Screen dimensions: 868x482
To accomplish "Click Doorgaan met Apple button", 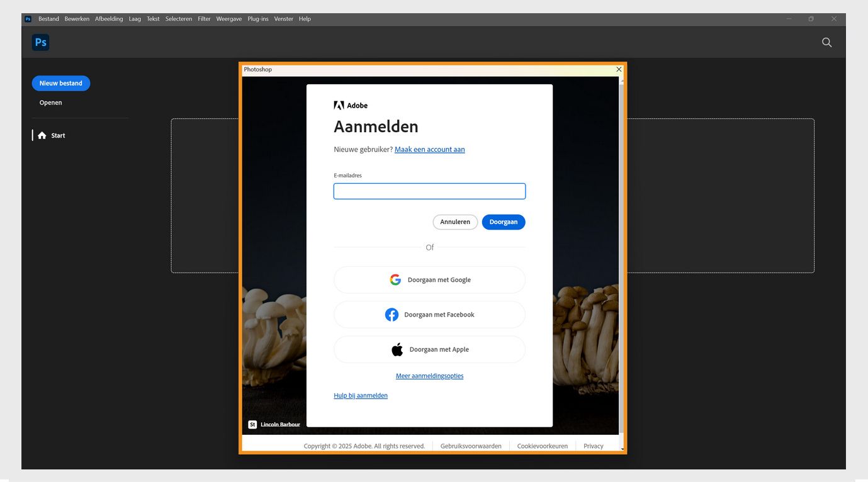I will (x=429, y=349).
